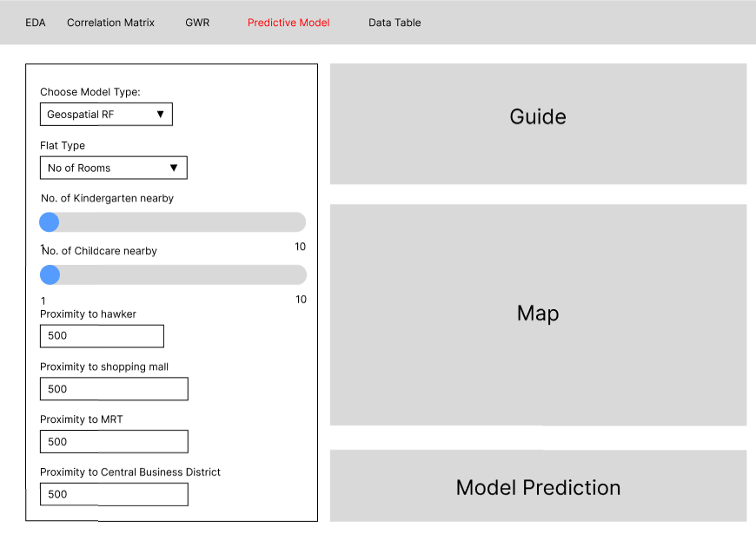Screen dimensions: 756x541
Task: Click the arrow icon in No of Rooms dropdown
Action: 174,168
